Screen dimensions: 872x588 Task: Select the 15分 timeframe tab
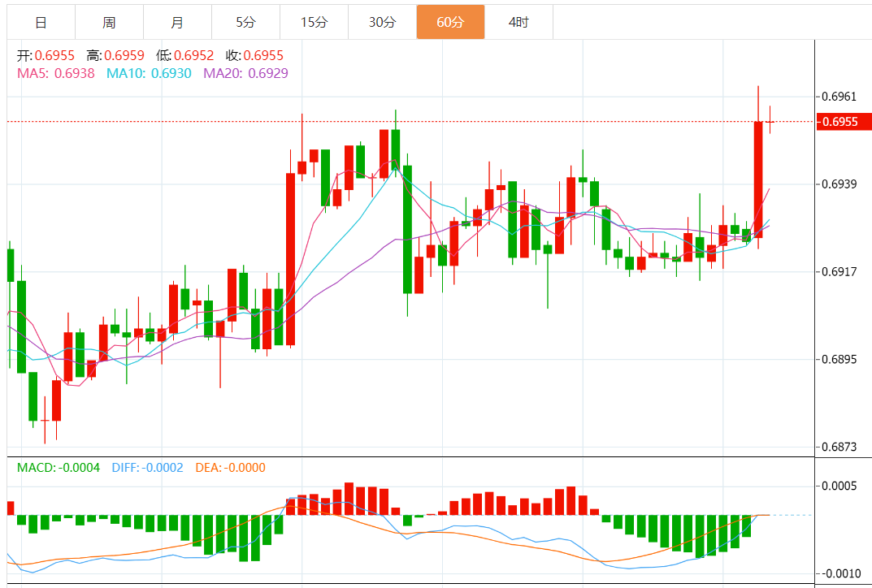315,22
